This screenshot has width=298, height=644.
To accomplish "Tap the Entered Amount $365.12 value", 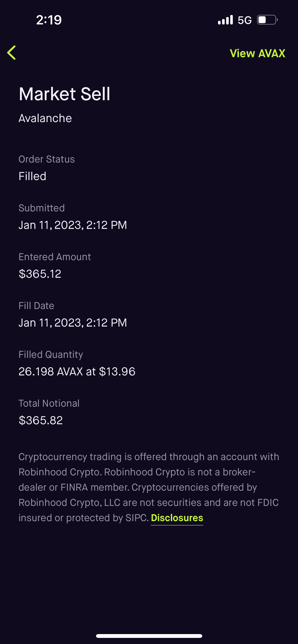I will tap(40, 274).
